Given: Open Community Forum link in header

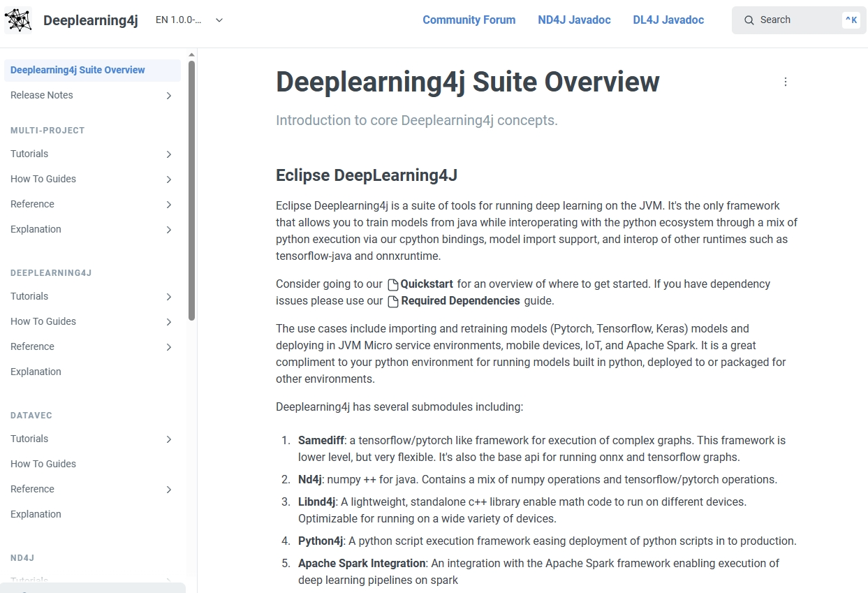Looking at the screenshot, I should [469, 20].
